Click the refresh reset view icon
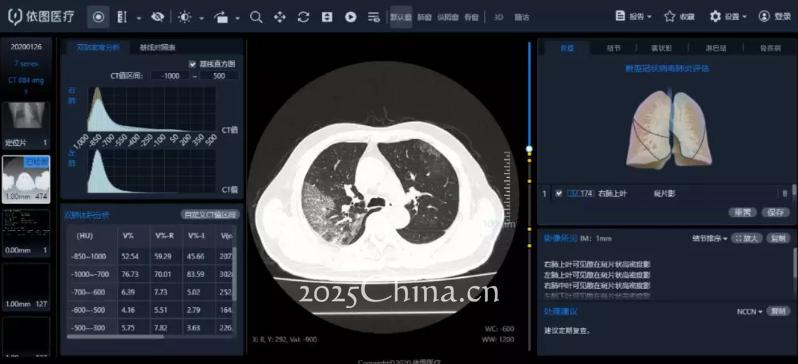Image resolution: width=798 pixels, height=364 pixels. (x=303, y=17)
